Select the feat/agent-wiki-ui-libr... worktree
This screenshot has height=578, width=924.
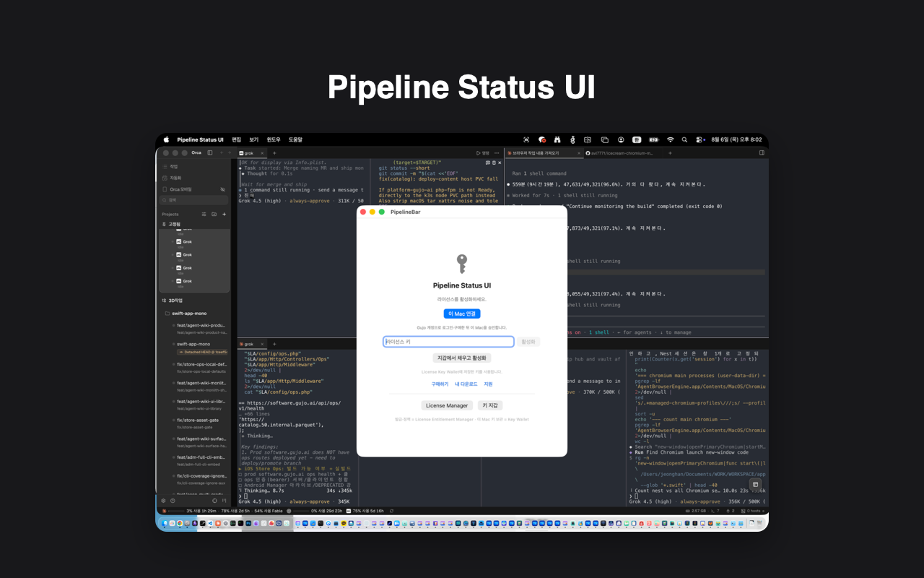click(x=199, y=404)
